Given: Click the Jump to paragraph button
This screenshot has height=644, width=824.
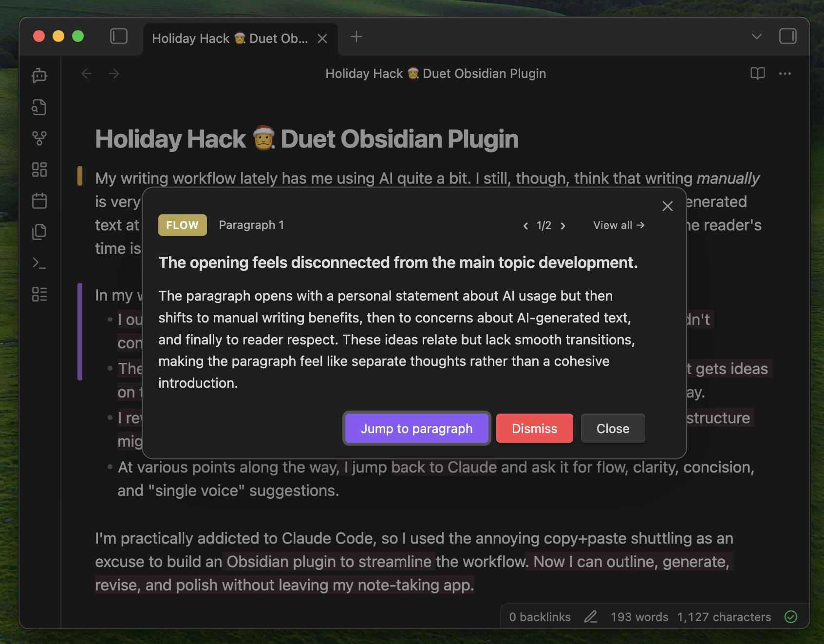Looking at the screenshot, I should click(x=416, y=428).
